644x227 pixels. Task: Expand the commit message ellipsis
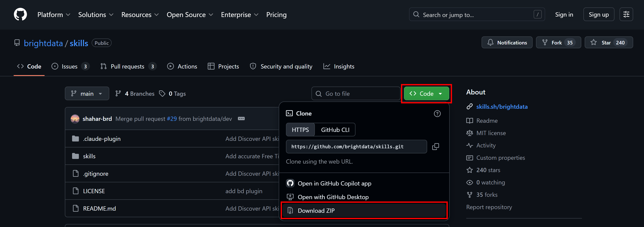coord(241,119)
